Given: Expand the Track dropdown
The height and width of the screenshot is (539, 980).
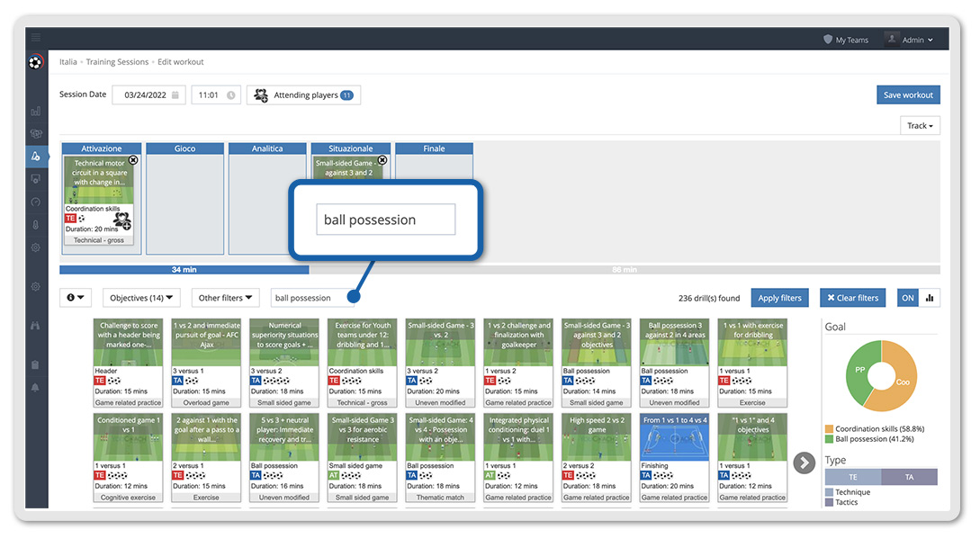Looking at the screenshot, I should (920, 126).
